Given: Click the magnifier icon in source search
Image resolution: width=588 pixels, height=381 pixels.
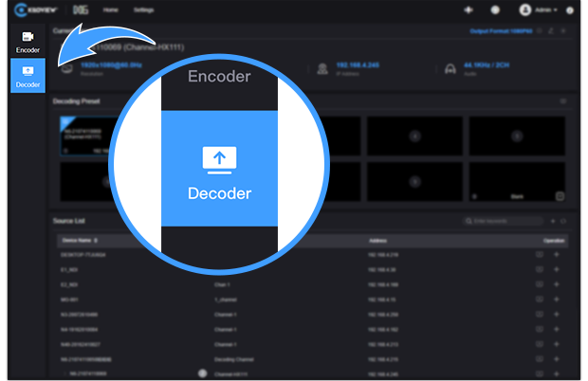Looking at the screenshot, I should [x=469, y=221].
